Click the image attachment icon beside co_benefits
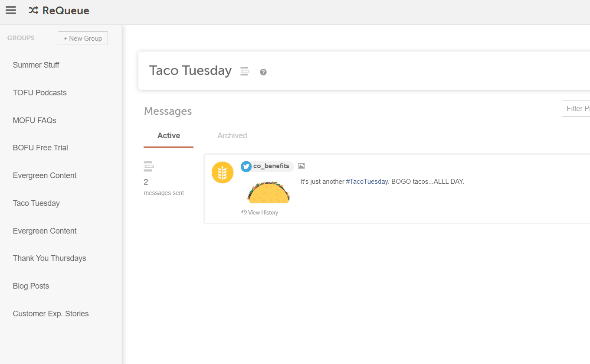Screen dimensions: 590x364 (x=302, y=166)
